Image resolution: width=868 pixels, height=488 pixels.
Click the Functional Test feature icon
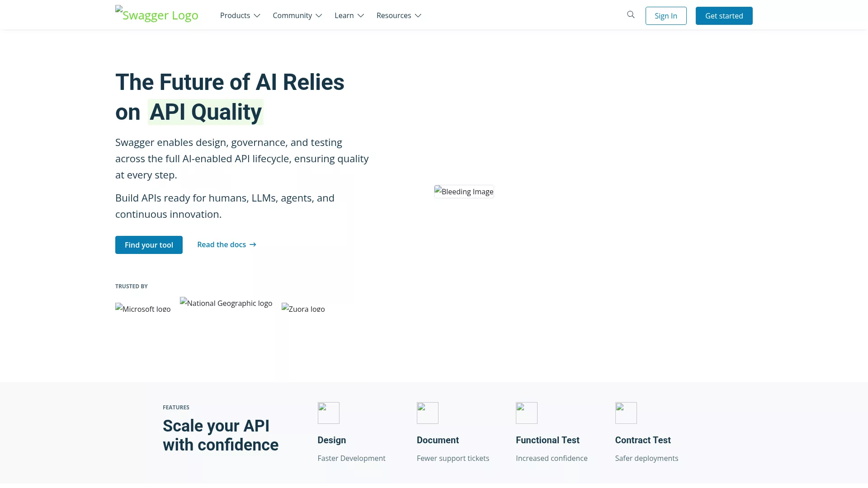coord(526,413)
